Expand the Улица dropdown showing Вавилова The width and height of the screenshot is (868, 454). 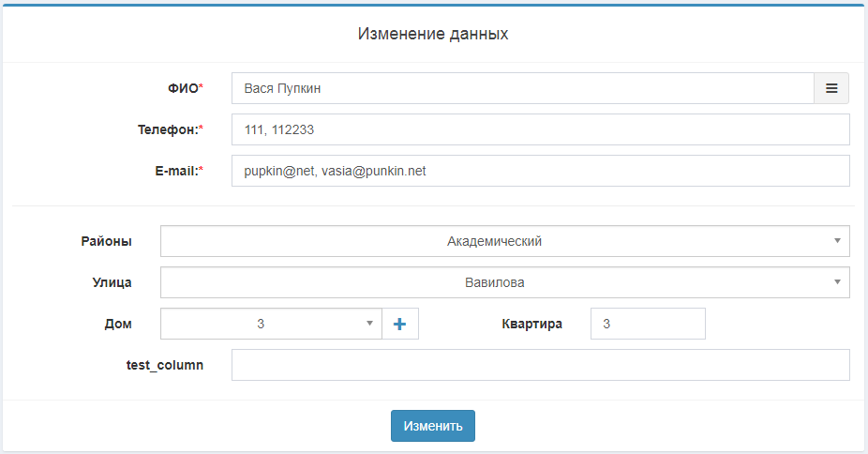tap(504, 282)
